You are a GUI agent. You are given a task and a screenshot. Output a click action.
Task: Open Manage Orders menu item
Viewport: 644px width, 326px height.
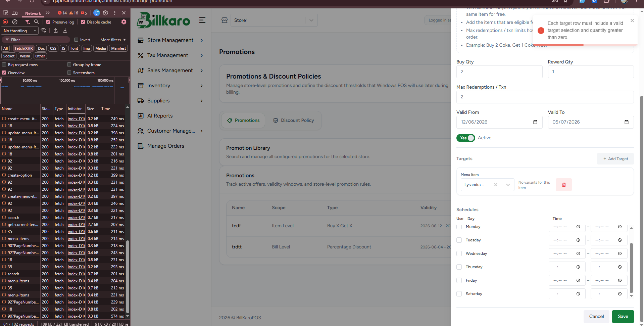[165, 146]
